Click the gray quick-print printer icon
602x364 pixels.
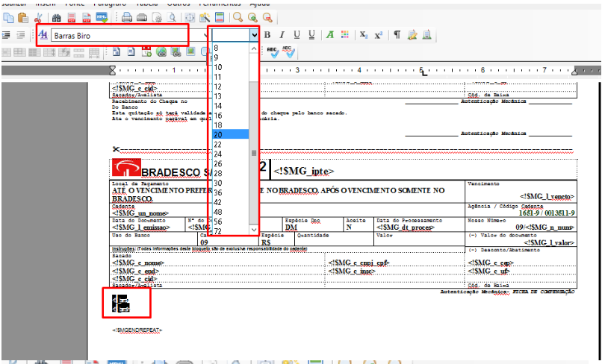point(142,18)
